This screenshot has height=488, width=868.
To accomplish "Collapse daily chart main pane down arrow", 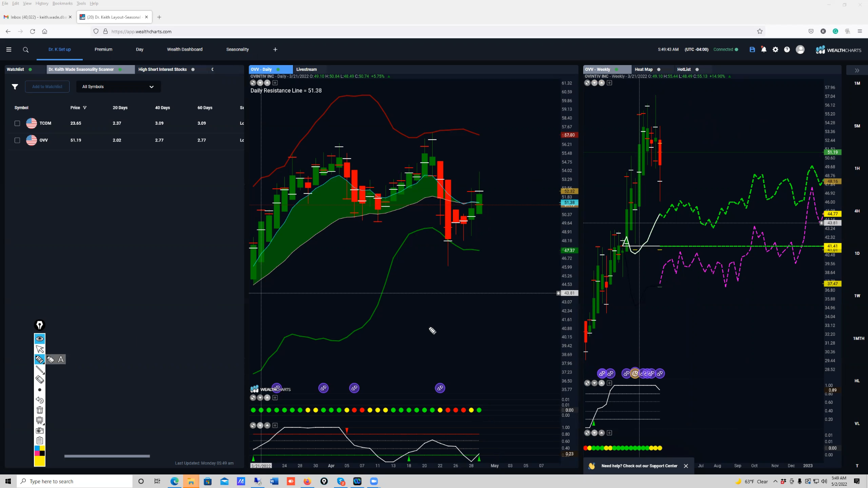I will point(260,83).
